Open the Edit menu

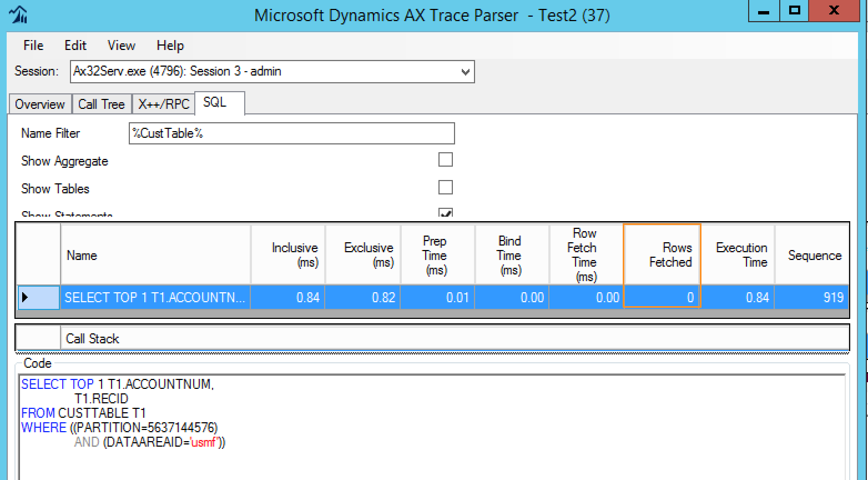pyautogui.click(x=75, y=46)
